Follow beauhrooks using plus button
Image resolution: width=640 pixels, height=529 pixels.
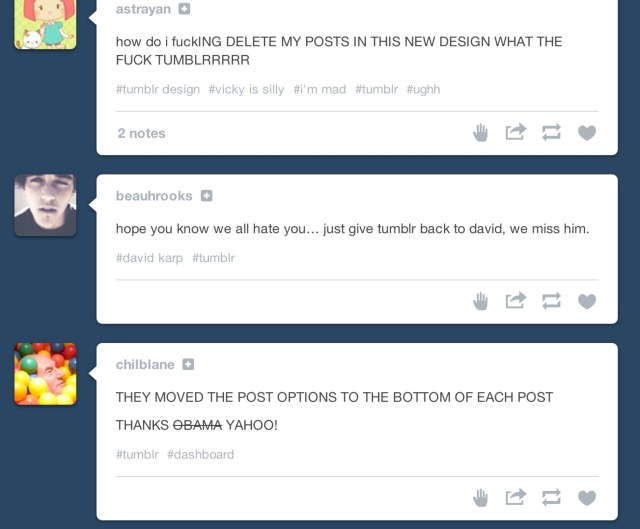tap(207, 196)
